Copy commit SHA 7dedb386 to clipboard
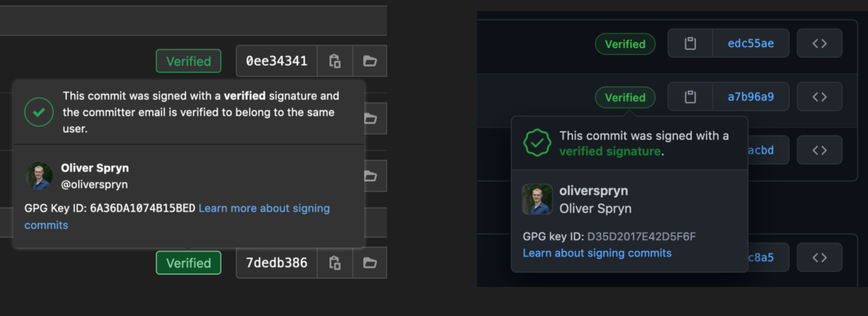This screenshot has height=316, width=868. pyautogui.click(x=335, y=262)
